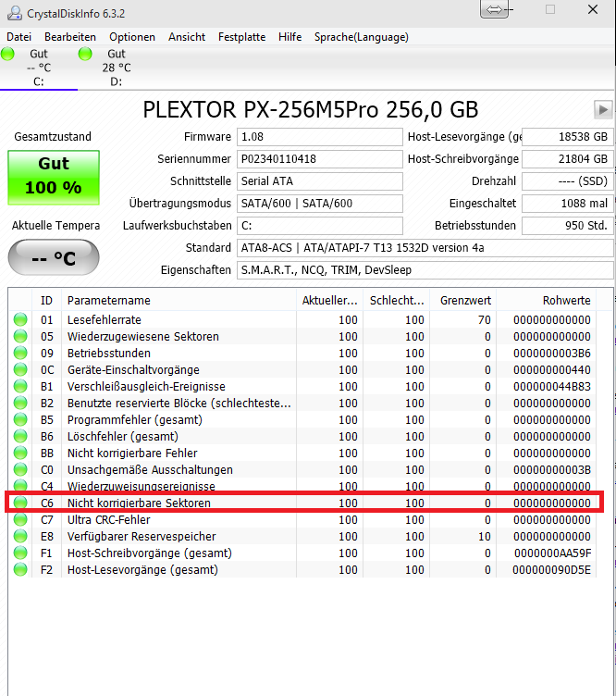Click the CrystalDiskInfo title bar icon
This screenshot has height=696, width=616.
coord(14,13)
